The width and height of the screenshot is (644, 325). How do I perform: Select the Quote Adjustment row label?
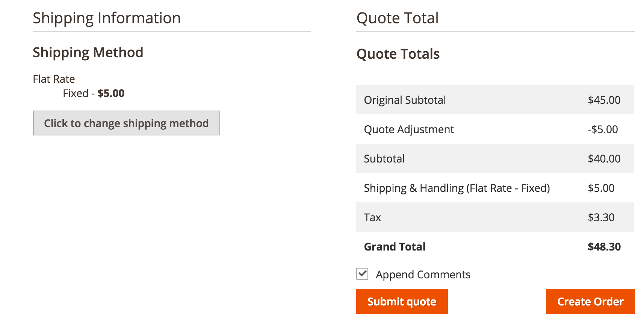409,129
